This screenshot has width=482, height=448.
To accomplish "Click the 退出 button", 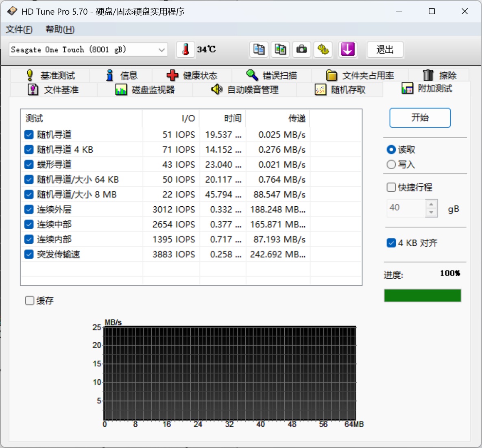I will [x=385, y=50].
